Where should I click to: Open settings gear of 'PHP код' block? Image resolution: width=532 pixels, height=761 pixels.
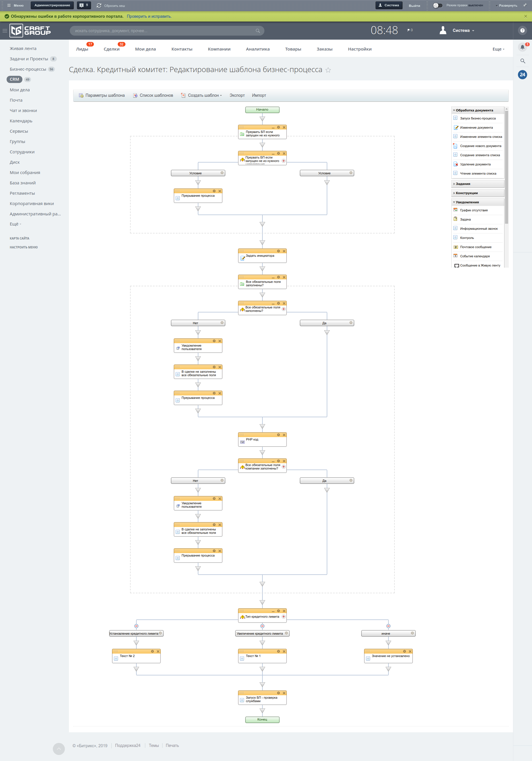coord(278,435)
